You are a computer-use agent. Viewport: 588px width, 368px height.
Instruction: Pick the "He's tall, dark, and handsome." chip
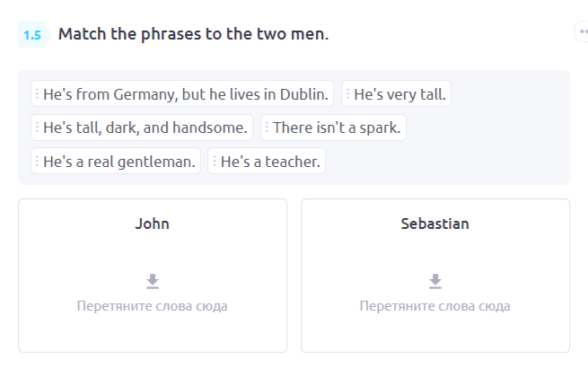(x=145, y=127)
